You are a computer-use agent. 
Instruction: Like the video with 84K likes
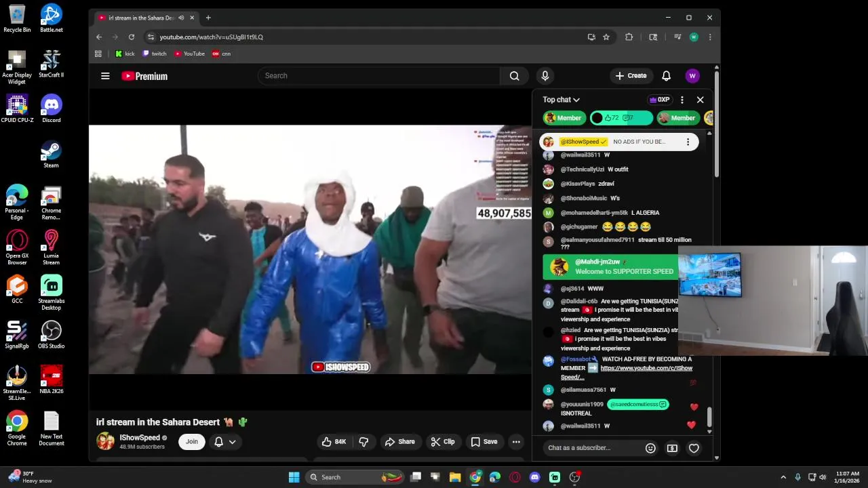[x=334, y=442]
